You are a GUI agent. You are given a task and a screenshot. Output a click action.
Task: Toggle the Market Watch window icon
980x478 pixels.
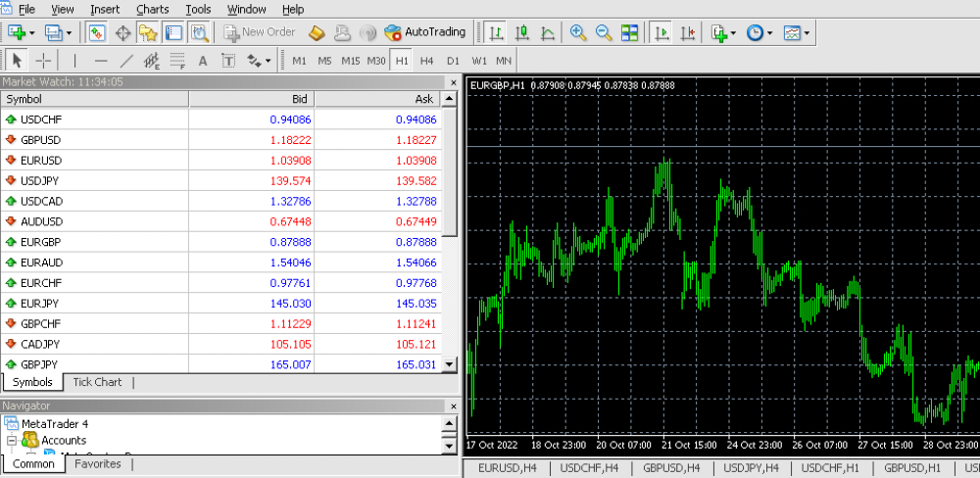point(96,32)
